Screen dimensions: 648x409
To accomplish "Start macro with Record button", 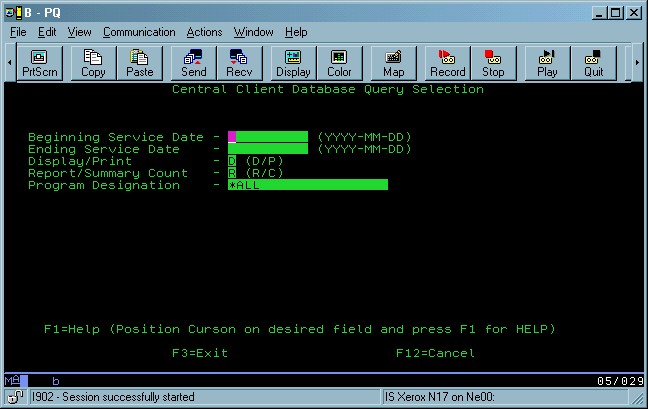I will point(447,62).
